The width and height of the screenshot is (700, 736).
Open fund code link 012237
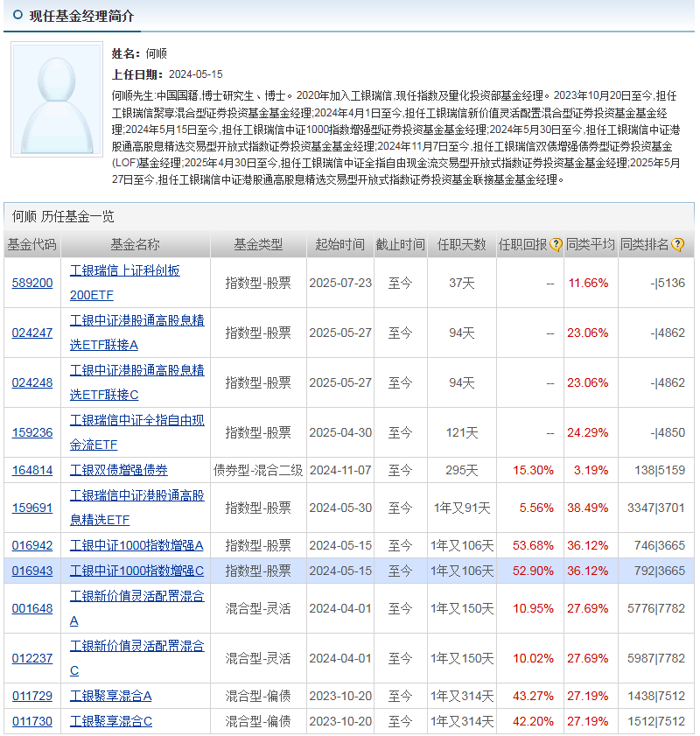pyautogui.click(x=32, y=658)
